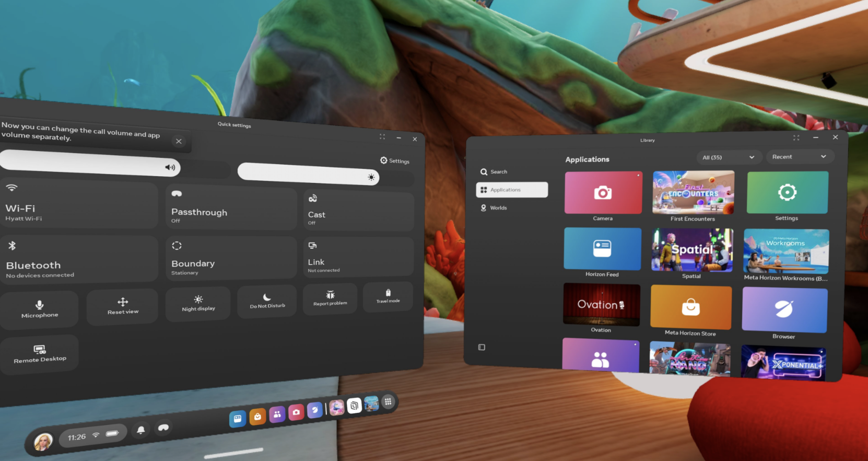Image resolution: width=868 pixels, height=461 pixels.
Task: Turn on Night display
Action: pyautogui.click(x=198, y=303)
